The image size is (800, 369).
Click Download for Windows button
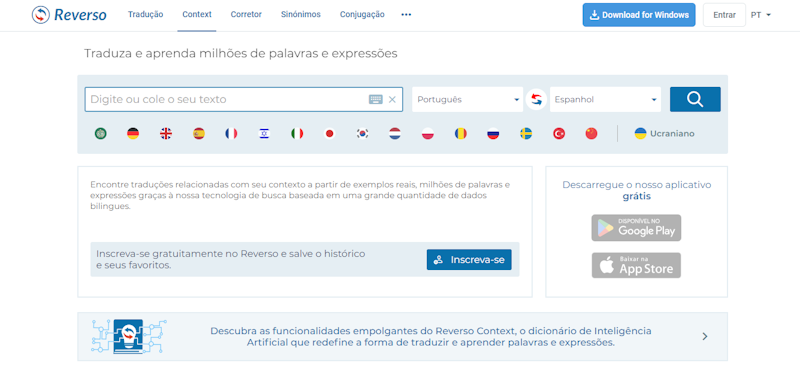tap(639, 15)
